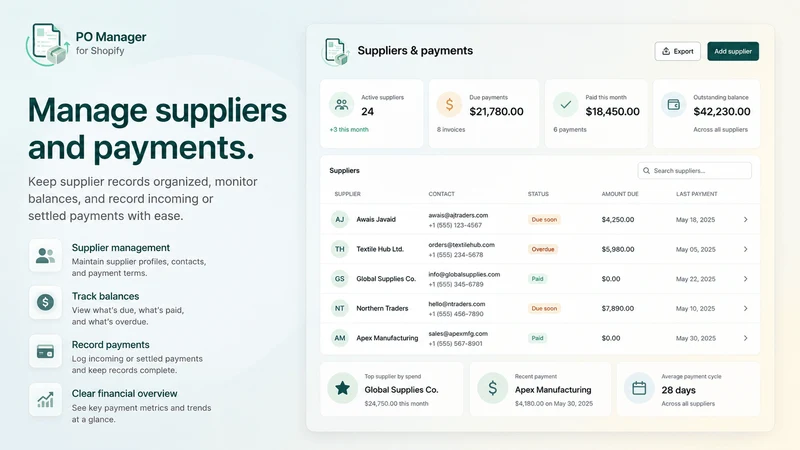Sort by the SUPPLIER column header
Screen dimensions: 800x450
[347, 194]
